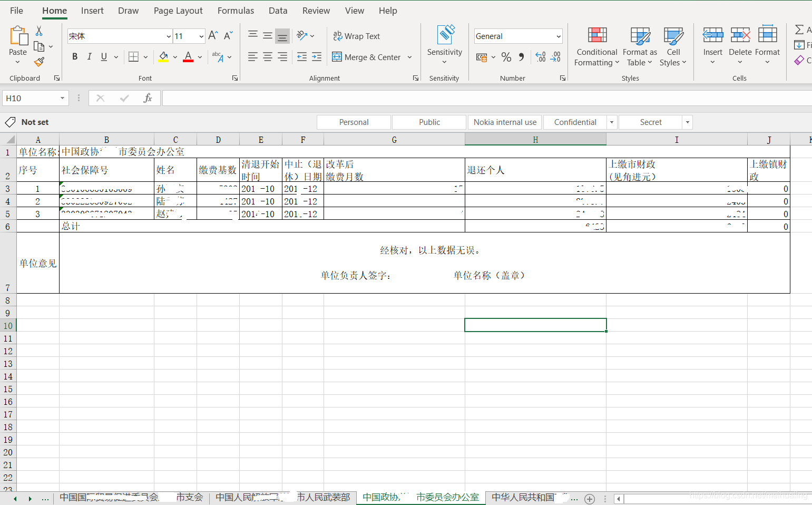Apply center alignment to text
This screenshot has height=505, width=812.
coord(267,57)
